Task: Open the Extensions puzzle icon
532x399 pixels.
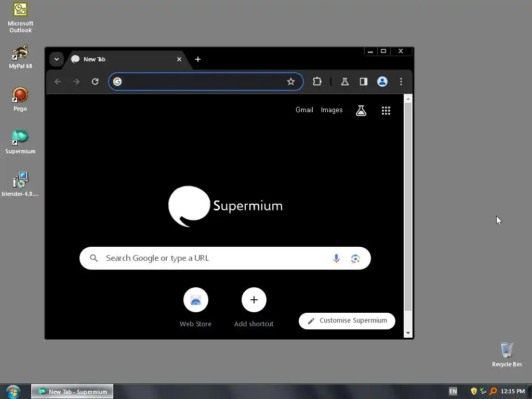Action: pyautogui.click(x=317, y=82)
